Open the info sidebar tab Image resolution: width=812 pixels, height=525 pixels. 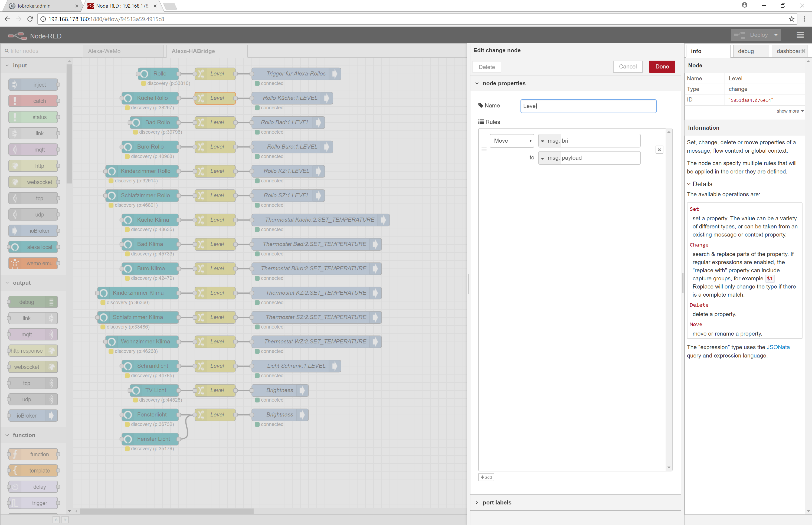(x=708, y=51)
